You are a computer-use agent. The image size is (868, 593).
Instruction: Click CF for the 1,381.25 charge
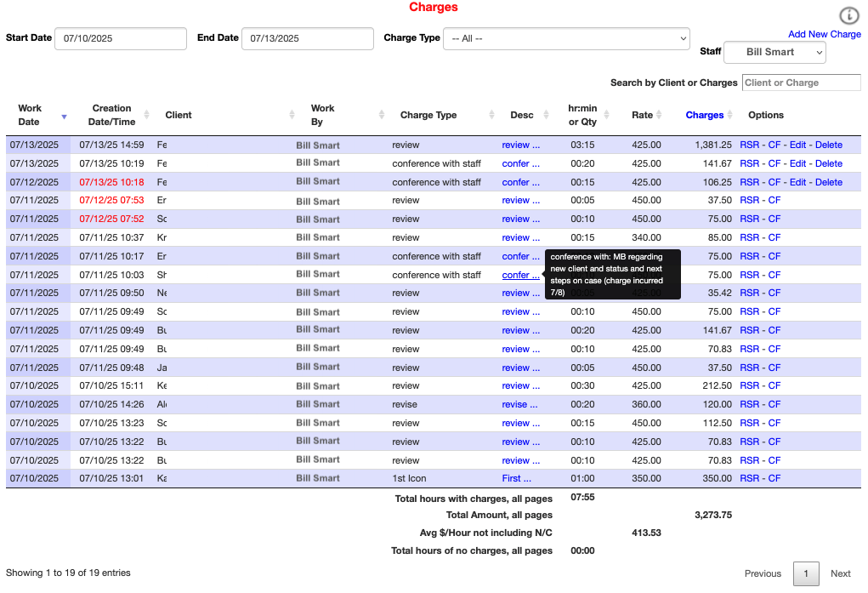tap(774, 145)
